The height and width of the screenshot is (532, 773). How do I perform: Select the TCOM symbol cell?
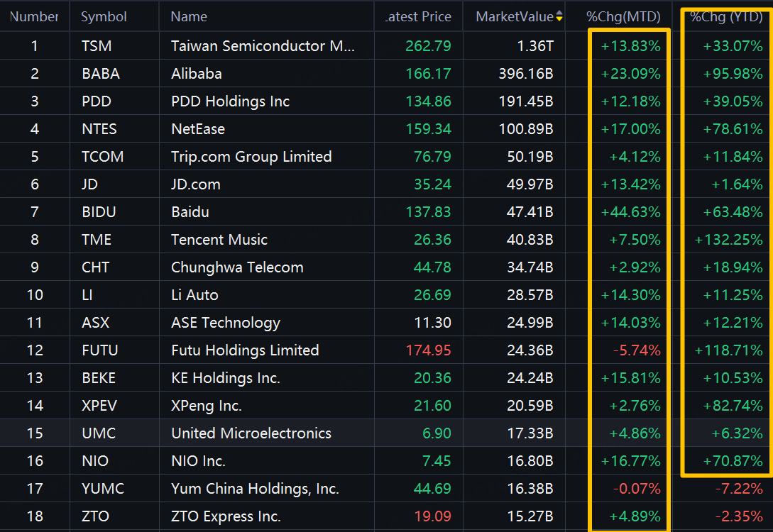[103, 156]
